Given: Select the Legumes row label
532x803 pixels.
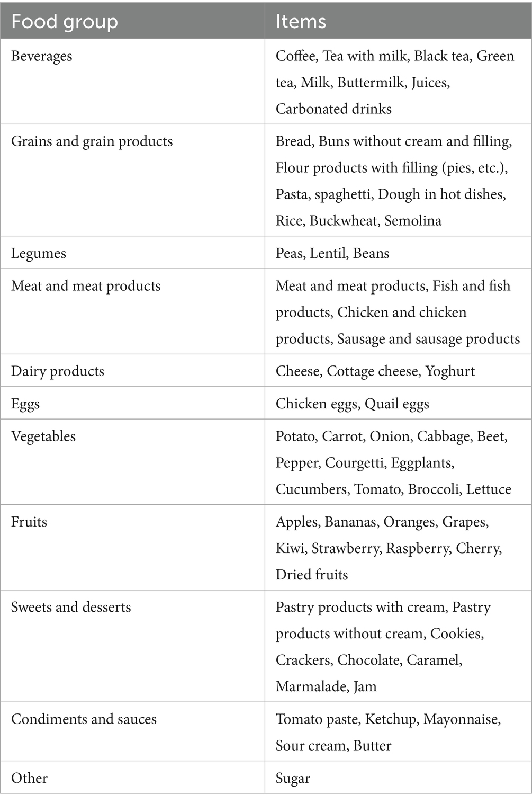Looking at the screenshot, I should [x=39, y=253].
